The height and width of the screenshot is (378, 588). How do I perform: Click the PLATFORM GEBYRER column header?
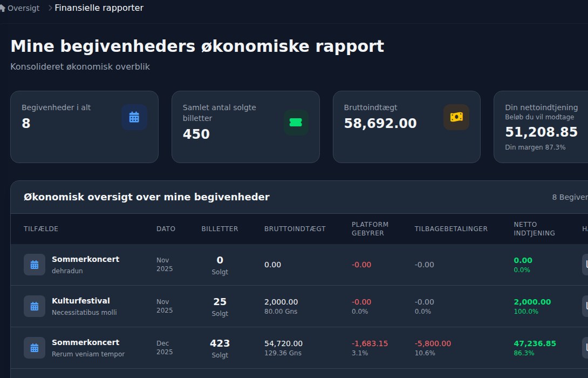pyautogui.click(x=370, y=228)
